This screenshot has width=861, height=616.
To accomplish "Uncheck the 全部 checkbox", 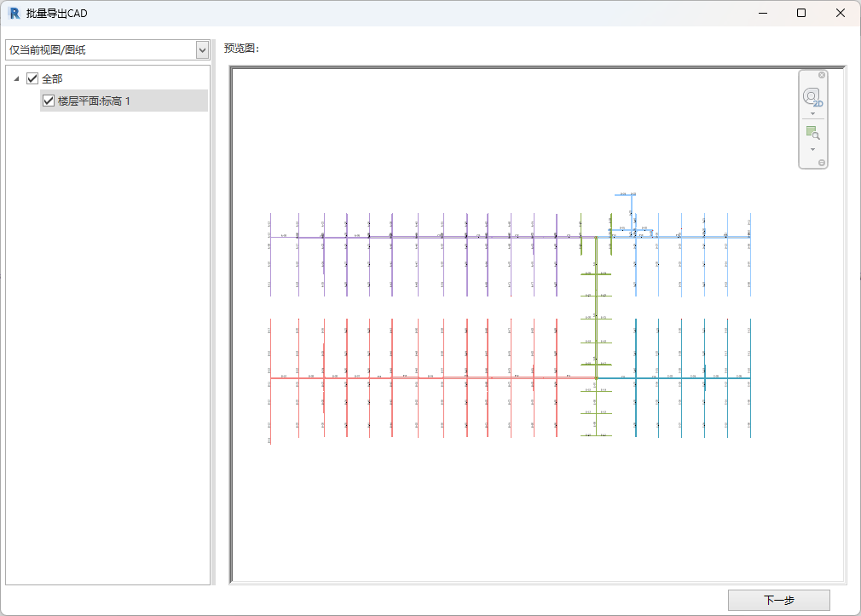I will (33, 78).
